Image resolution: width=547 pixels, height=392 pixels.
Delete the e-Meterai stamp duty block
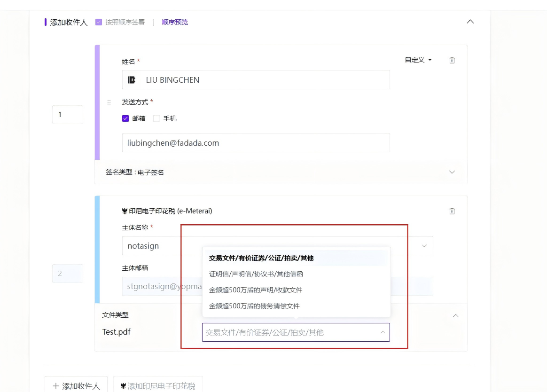tap(452, 211)
